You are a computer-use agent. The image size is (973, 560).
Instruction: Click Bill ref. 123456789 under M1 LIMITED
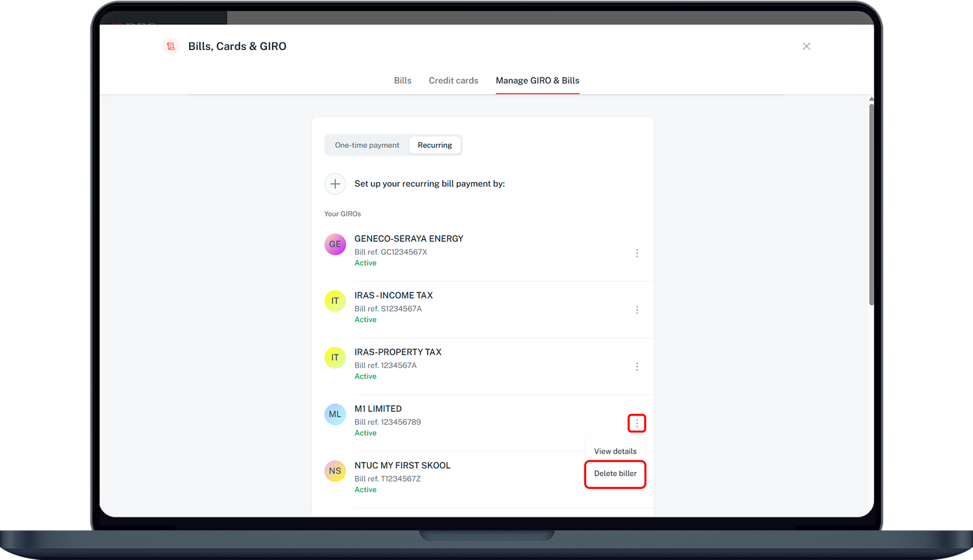[x=388, y=422]
